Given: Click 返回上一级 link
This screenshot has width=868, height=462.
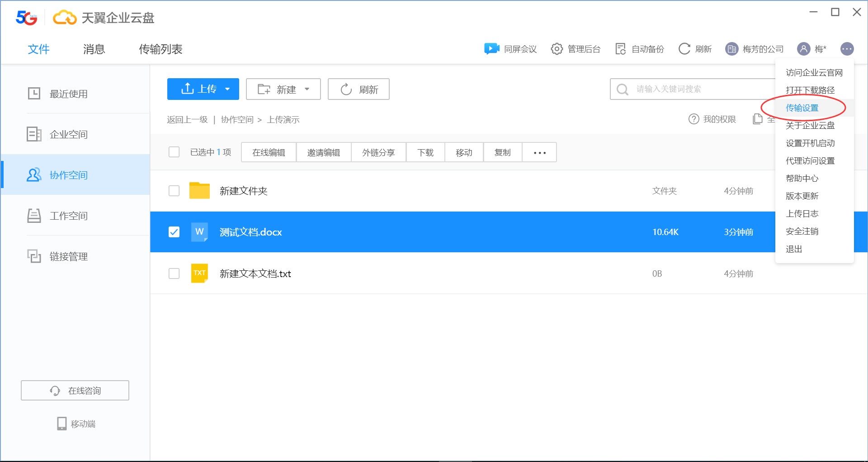Looking at the screenshot, I should pyautogui.click(x=187, y=120).
